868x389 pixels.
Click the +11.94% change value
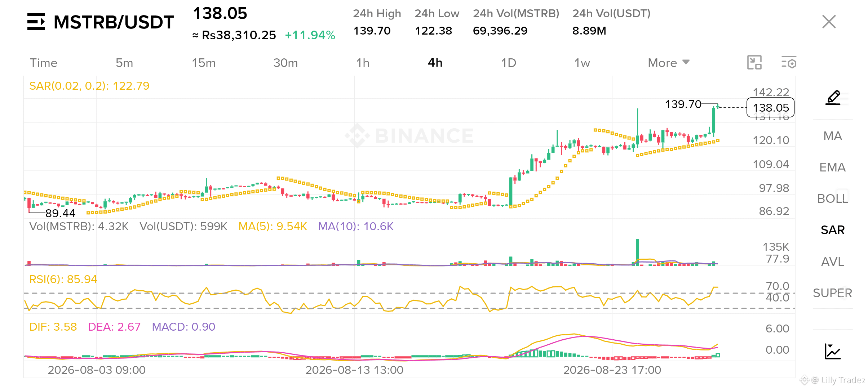tap(310, 35)
